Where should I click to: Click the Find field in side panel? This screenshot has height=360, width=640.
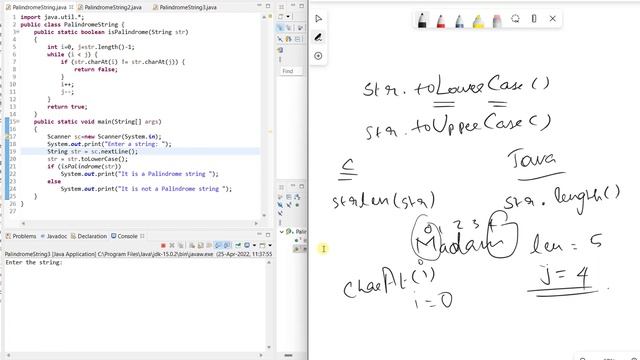click(291, 71)
